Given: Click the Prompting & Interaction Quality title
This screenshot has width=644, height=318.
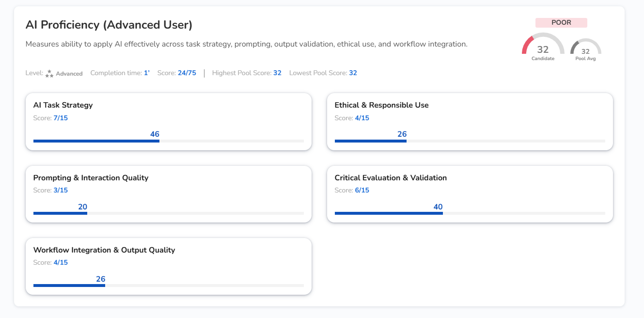Looking at the screenshot, I should pyautogui.click(x=91, y=178).
